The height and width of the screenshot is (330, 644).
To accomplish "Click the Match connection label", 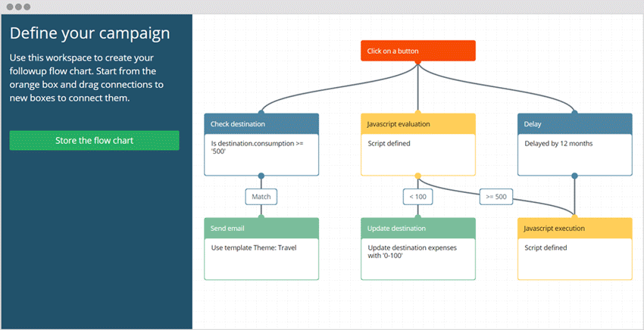I will pyautogui.click(x=261, y=197).
